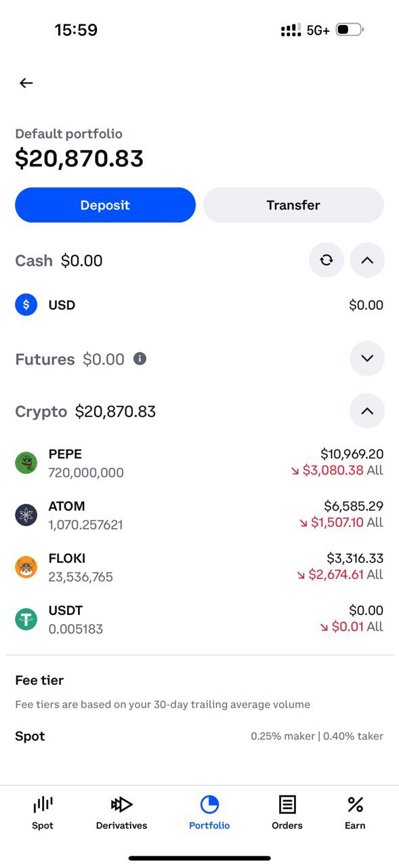
Task: Toggle ATOM loss period labeled All
Action: pos(375,523)
